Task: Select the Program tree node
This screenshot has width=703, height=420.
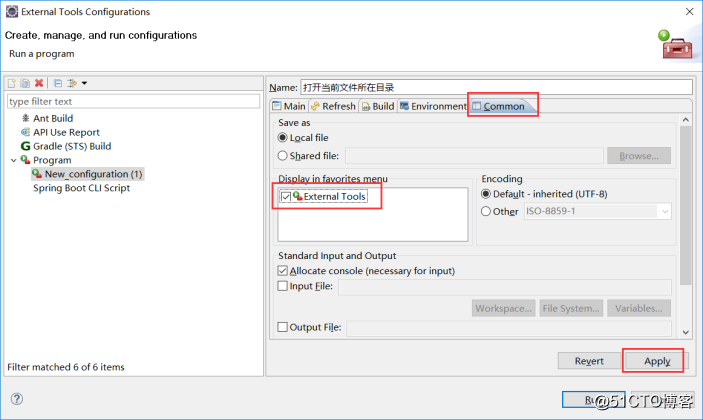Action: [52, 160]
